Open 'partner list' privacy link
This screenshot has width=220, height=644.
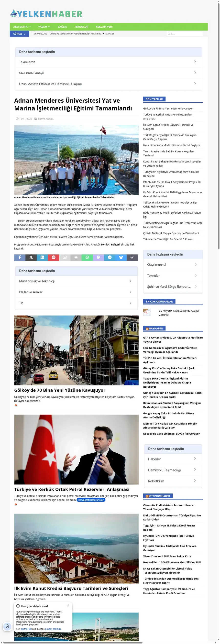pos(26,629)
